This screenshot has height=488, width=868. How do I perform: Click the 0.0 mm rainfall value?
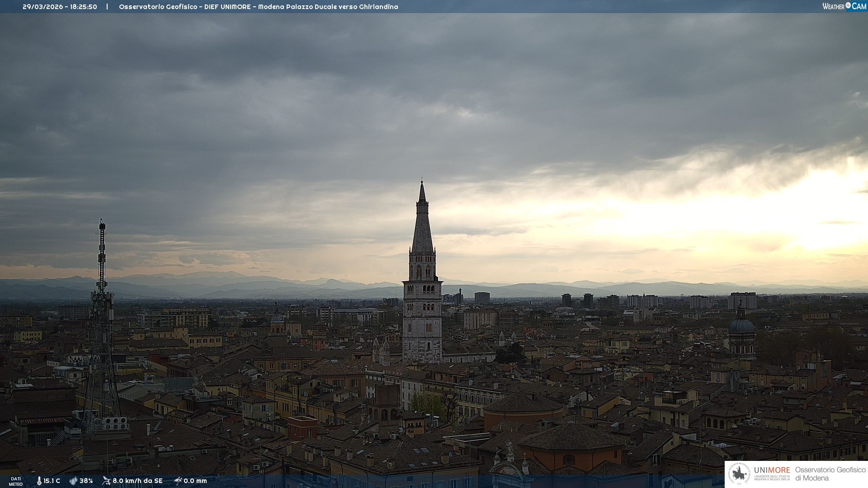(195, 481)
